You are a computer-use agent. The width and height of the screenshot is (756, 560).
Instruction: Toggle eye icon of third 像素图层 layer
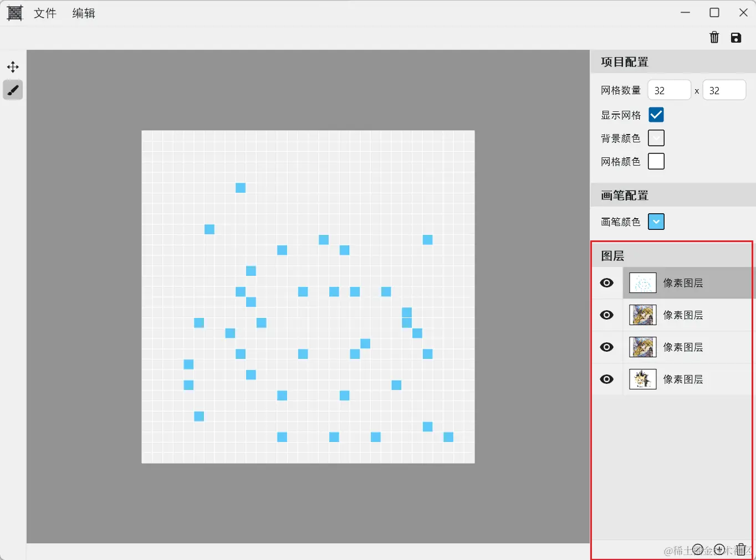point(607,347)
